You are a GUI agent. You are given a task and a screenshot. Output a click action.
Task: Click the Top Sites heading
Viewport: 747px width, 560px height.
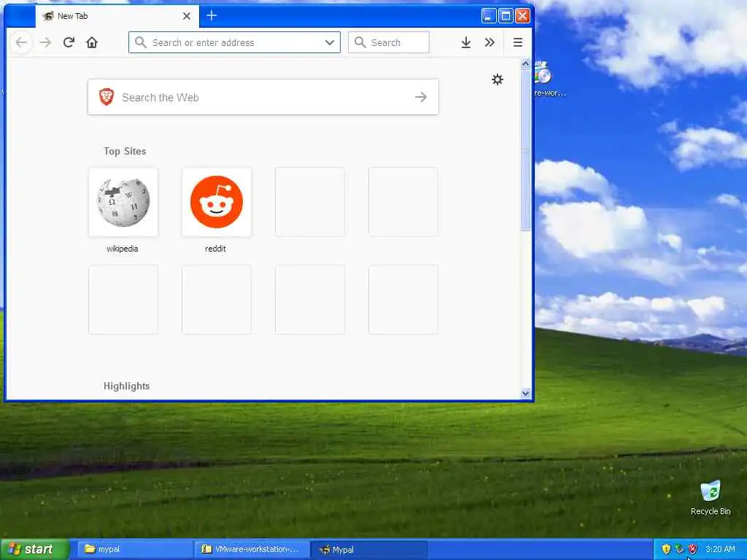coord(125,152)
